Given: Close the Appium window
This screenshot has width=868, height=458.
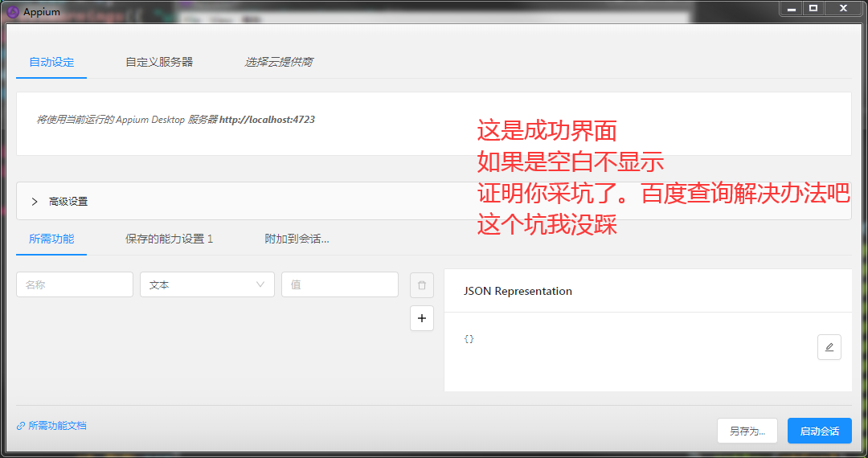Looking at the screenshot, I should [843, 8].
